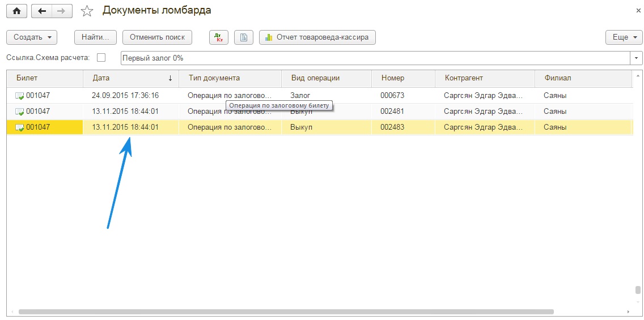The height and width of the screenshot is (320, 644).
Task: Select Саяны cell in row 002483
Action: [583, 127]
